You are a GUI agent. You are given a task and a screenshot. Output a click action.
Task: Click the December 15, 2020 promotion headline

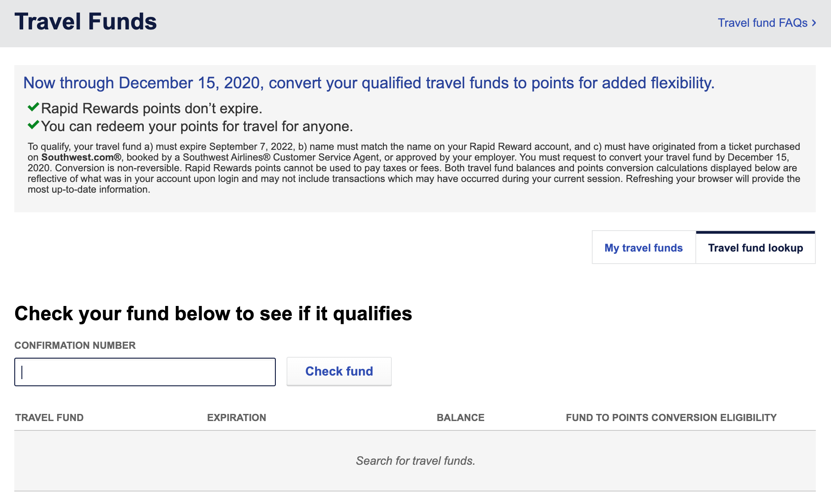pyautogui.click(x=369, y=83)
